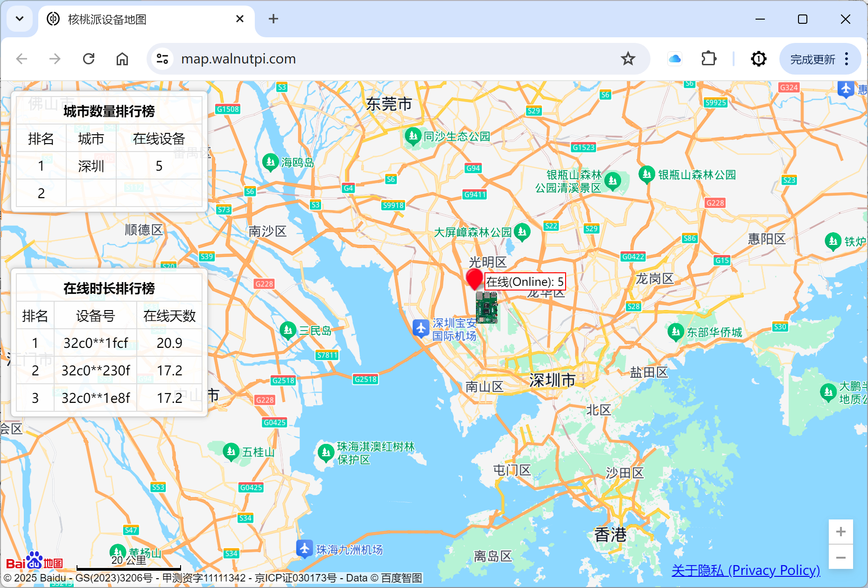
Task: Click the 完成更新 update button
Action: click(x=812, y=59)
